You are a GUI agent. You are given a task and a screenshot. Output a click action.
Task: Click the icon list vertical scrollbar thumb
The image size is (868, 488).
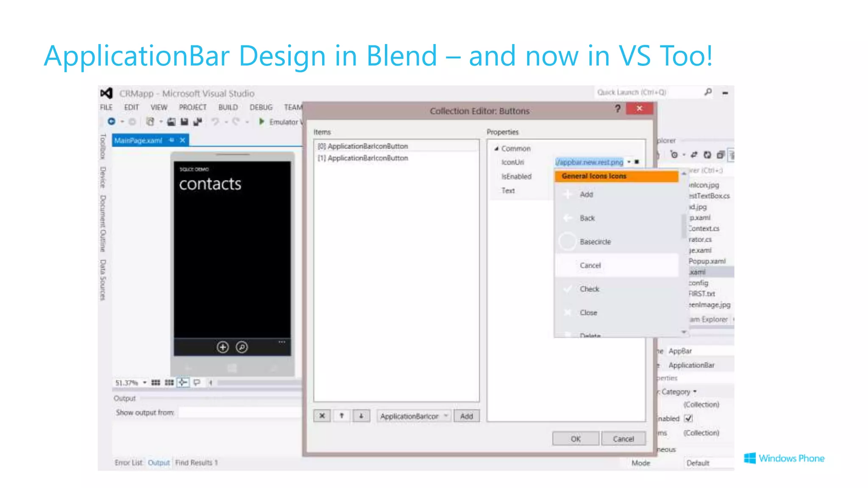683,227
